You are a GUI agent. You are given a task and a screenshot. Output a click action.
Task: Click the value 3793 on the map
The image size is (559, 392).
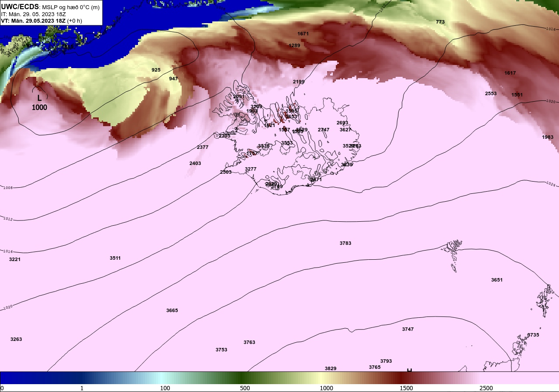coord(386,361)
